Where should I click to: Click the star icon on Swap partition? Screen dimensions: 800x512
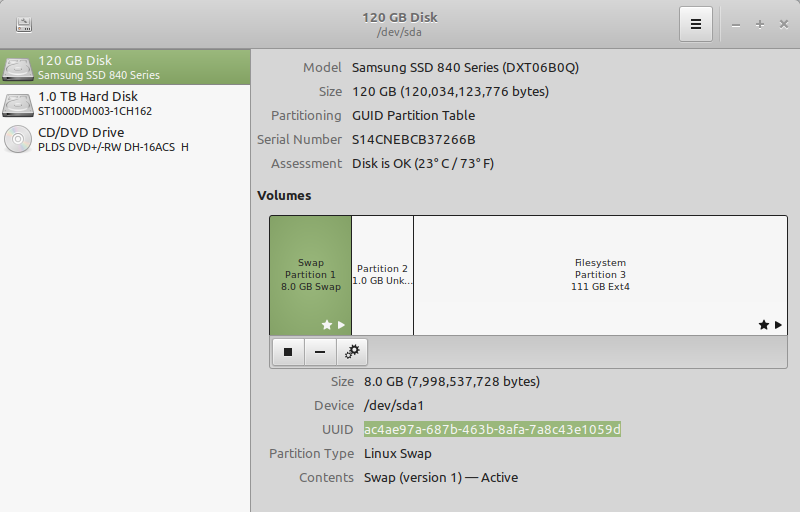(327, 324)
